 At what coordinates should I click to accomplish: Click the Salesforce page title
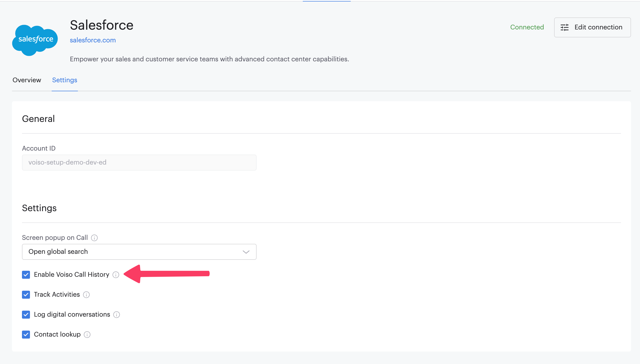tap(102, 25)
